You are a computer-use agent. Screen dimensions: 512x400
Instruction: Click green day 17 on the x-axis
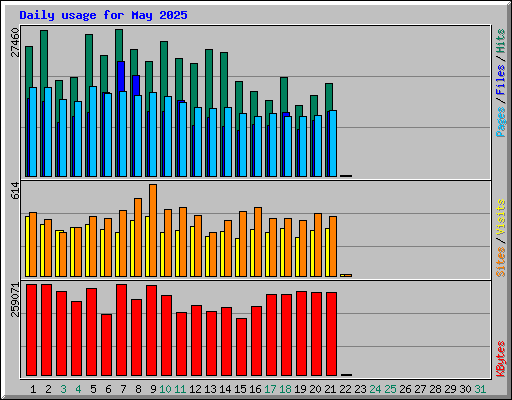click(x=270, y=389)
